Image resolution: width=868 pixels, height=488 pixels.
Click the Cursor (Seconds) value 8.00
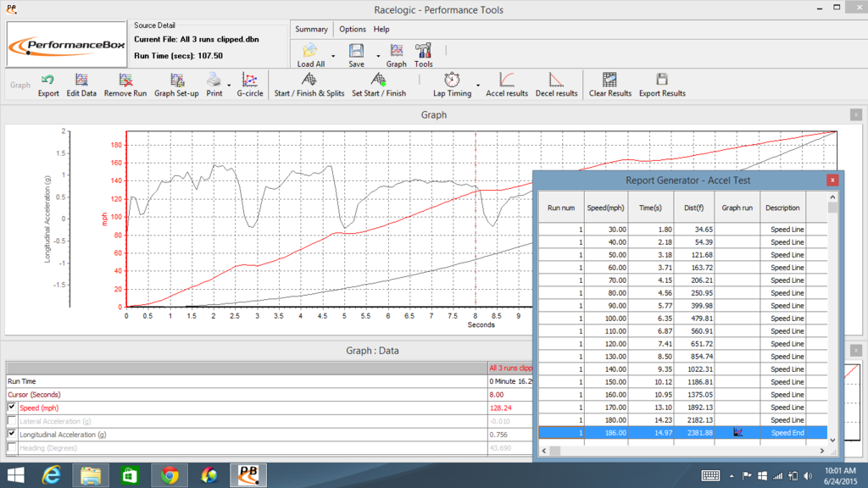tap(497, 395)
